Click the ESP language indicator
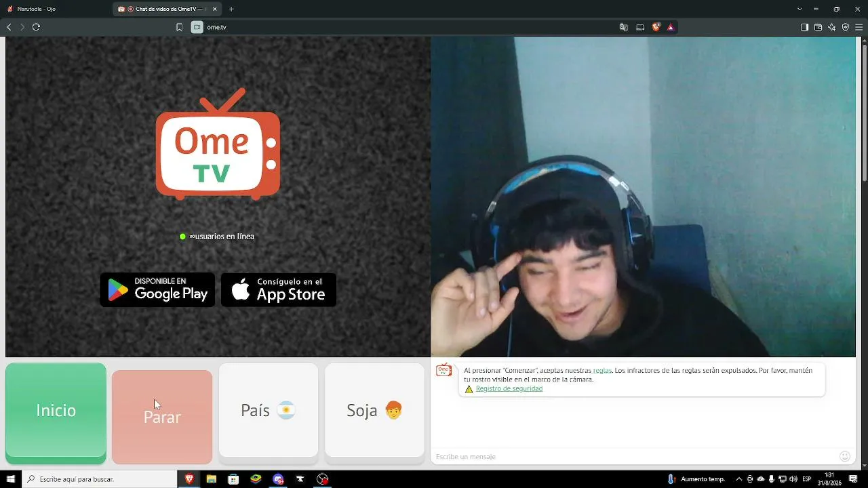 807,479
